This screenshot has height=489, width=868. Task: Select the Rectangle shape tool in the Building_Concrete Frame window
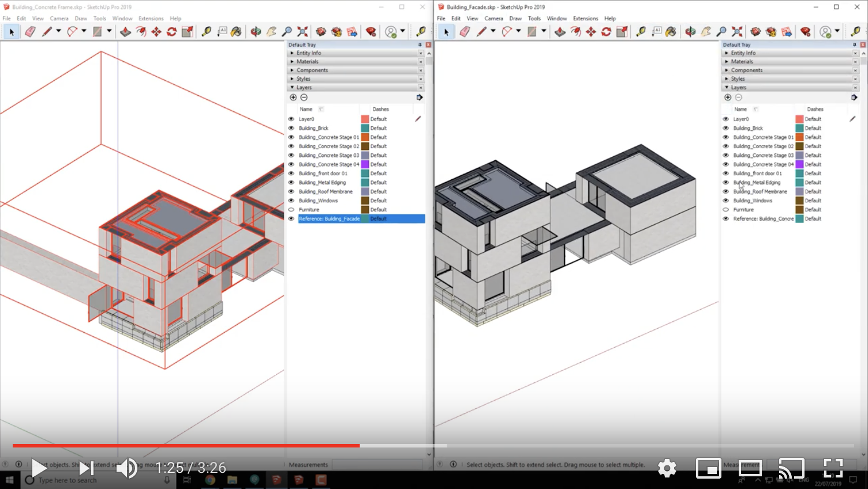(x=98, y=32)
